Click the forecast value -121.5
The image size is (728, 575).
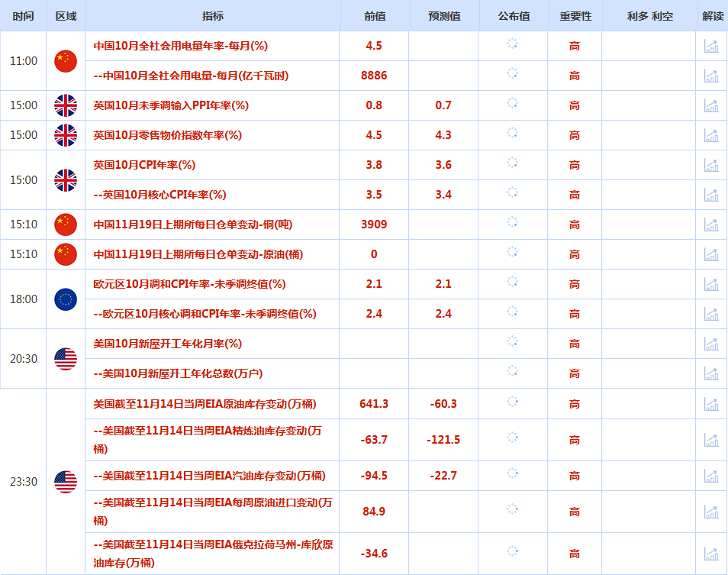[443, 440]
